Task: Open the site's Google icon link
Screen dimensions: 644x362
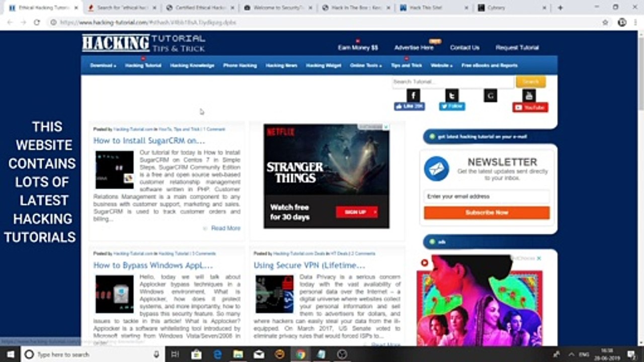Action: (x=491, y=95)
